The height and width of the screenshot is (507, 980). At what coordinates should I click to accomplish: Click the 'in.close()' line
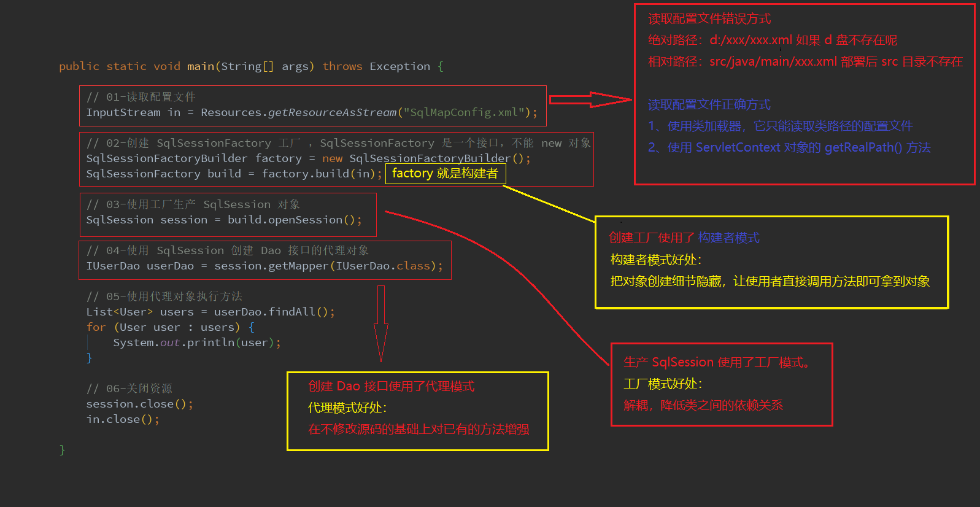pos(122,419)
